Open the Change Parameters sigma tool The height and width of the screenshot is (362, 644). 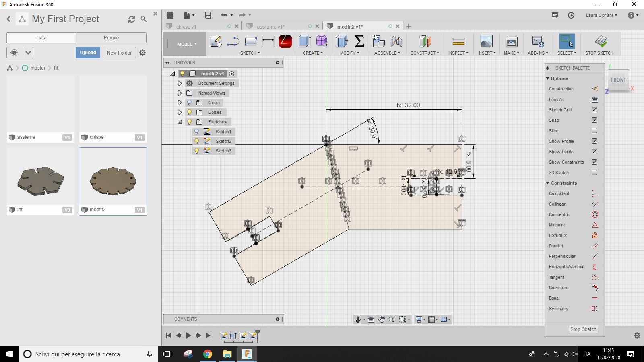(359, 41)
